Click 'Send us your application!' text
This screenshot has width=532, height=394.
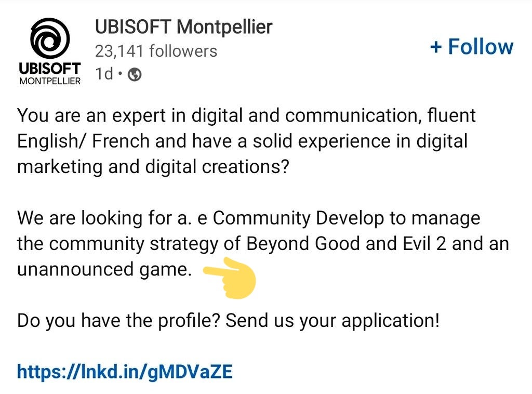(332, 321)
